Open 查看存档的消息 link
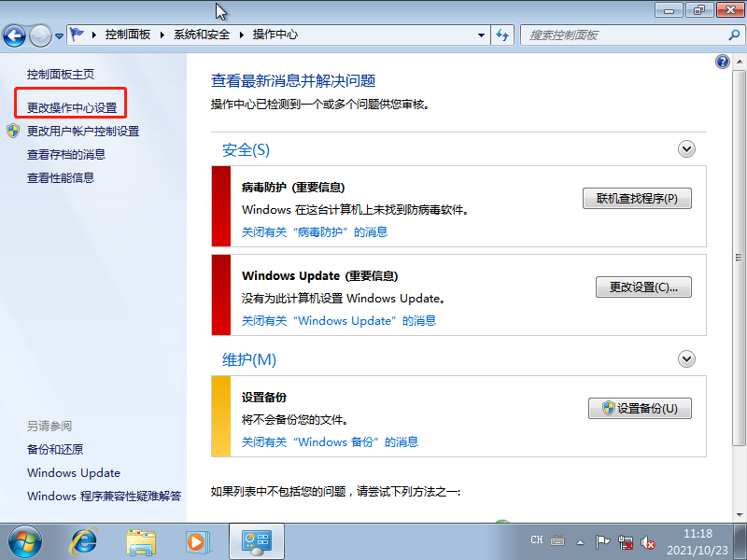This screenshot has width=747, height=560. pos(66,155)
